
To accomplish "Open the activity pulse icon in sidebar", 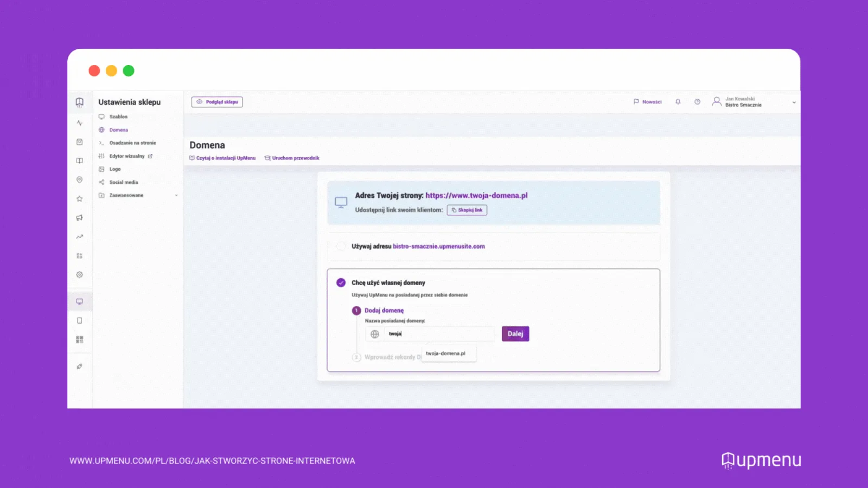I will click(80, 123).
